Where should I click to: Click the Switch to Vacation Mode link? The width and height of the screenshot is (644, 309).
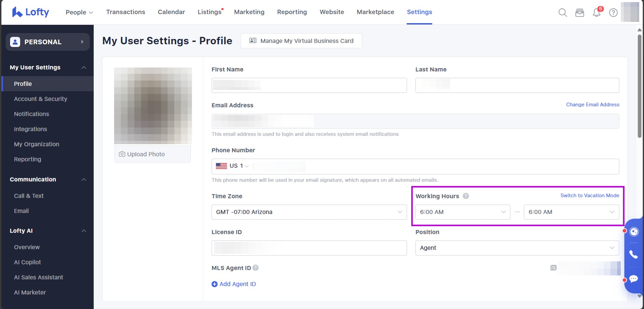pos(590,196)
